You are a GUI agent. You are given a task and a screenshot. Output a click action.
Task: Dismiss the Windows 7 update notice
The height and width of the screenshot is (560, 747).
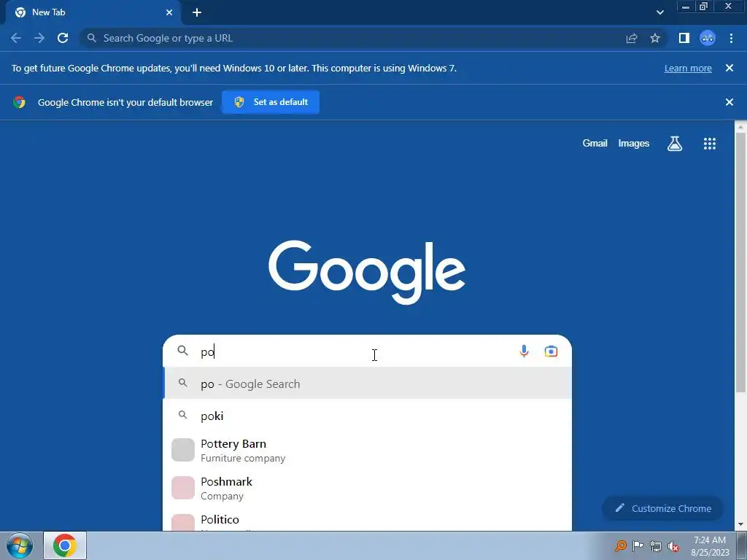pyautogui.click(x=729, y=68)
